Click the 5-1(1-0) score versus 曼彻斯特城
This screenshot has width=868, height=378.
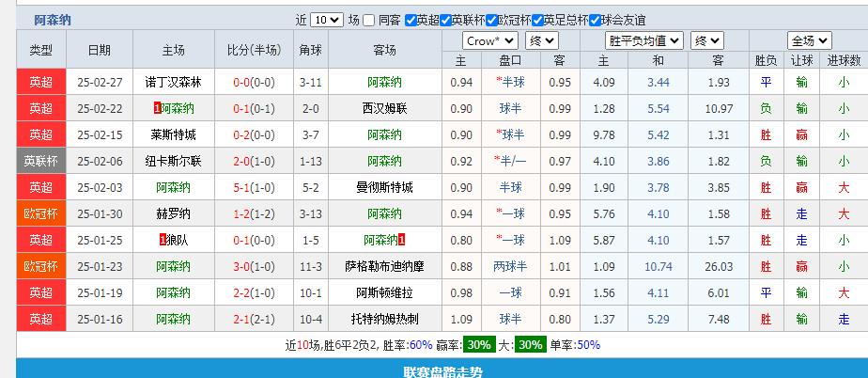point(254,187)
